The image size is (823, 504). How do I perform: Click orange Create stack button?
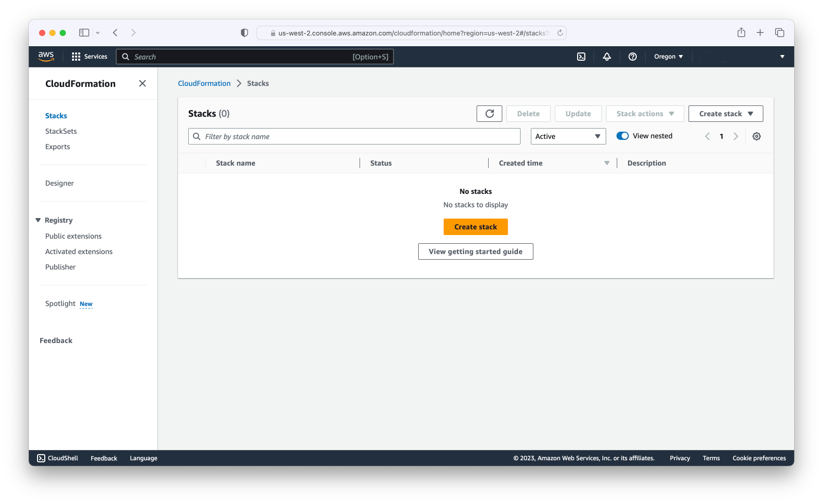(476, 227)
